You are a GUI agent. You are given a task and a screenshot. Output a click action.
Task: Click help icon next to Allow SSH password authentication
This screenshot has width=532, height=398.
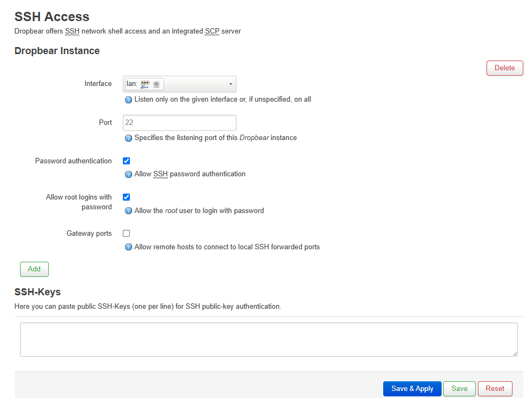tap(128, 174)
